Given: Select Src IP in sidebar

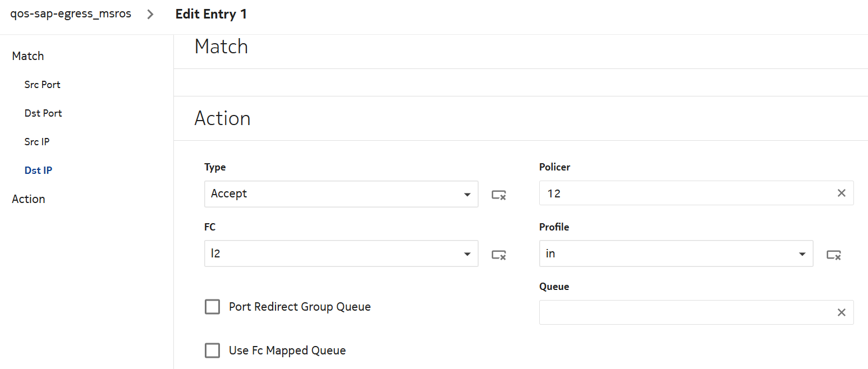Looking at the screenshot, I should point(37,142).
